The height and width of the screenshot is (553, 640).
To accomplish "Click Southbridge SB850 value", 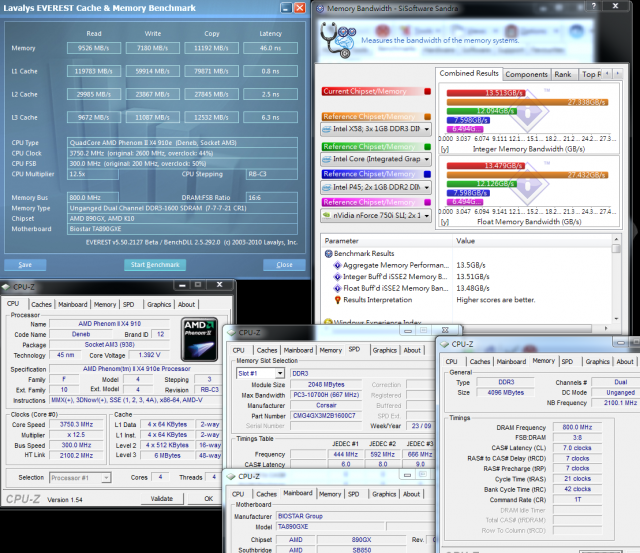I will click(x=361, y=550).
